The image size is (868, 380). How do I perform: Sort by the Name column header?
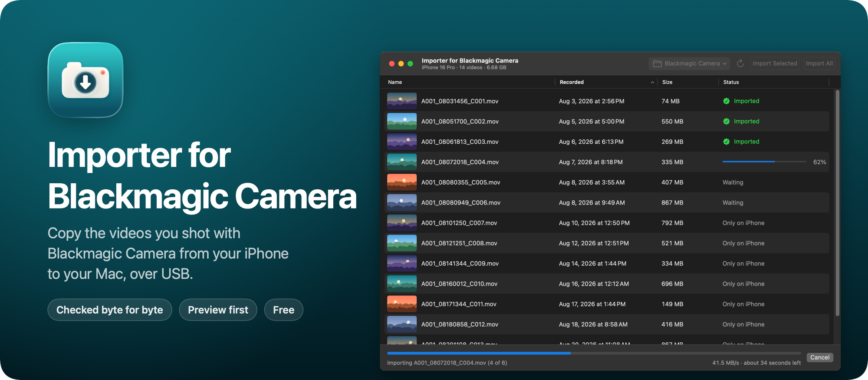pyautogui.click(x=469, y=82)
